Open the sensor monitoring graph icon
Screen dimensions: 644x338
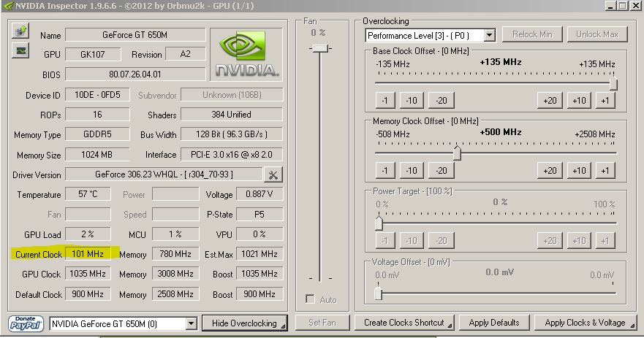click(20, 51)
